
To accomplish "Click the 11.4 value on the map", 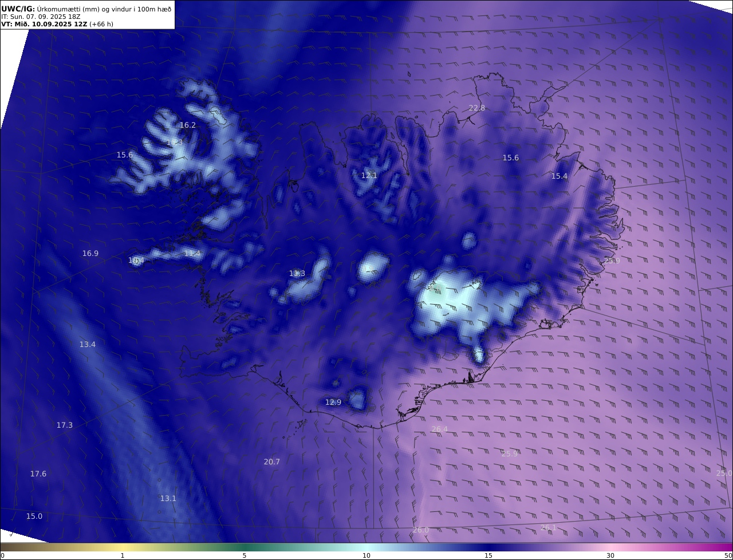I will pyautogui.click(x=192, y=253).
